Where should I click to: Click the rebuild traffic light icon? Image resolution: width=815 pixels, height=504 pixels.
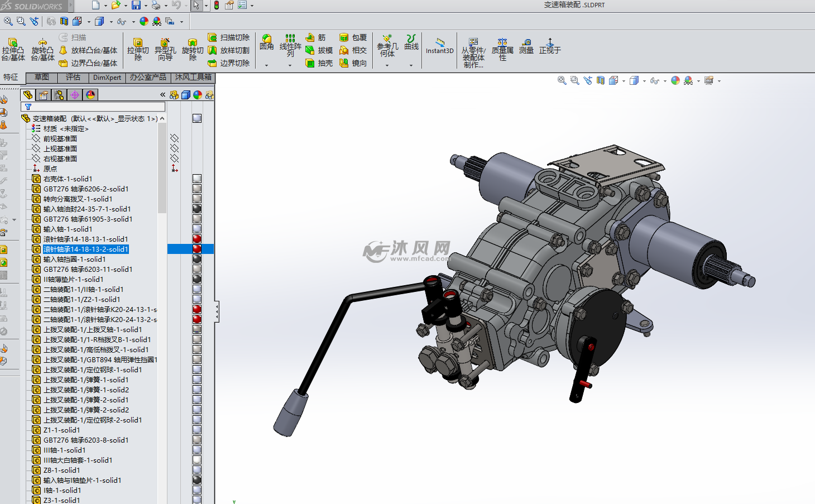coord(217,6)
